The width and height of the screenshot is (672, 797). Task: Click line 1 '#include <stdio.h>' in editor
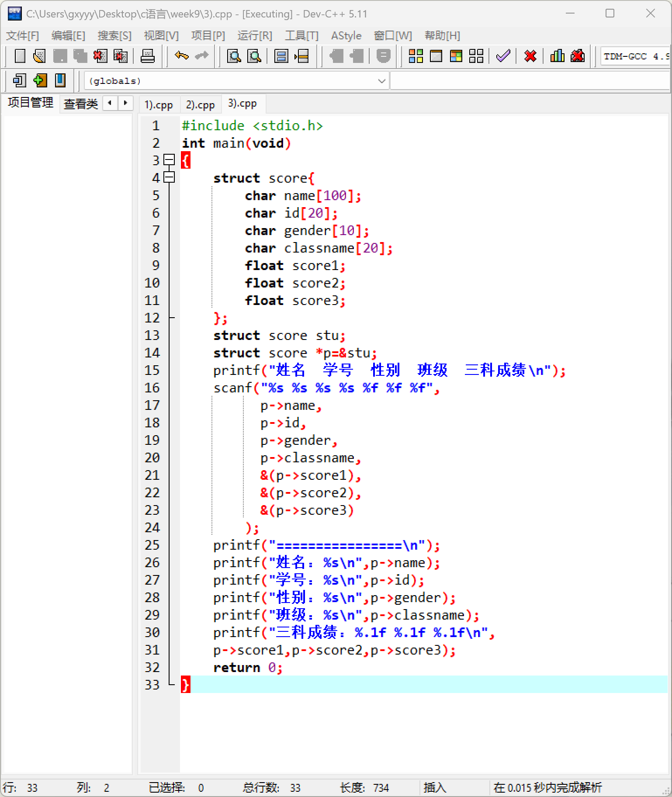(x=252, y=126)
